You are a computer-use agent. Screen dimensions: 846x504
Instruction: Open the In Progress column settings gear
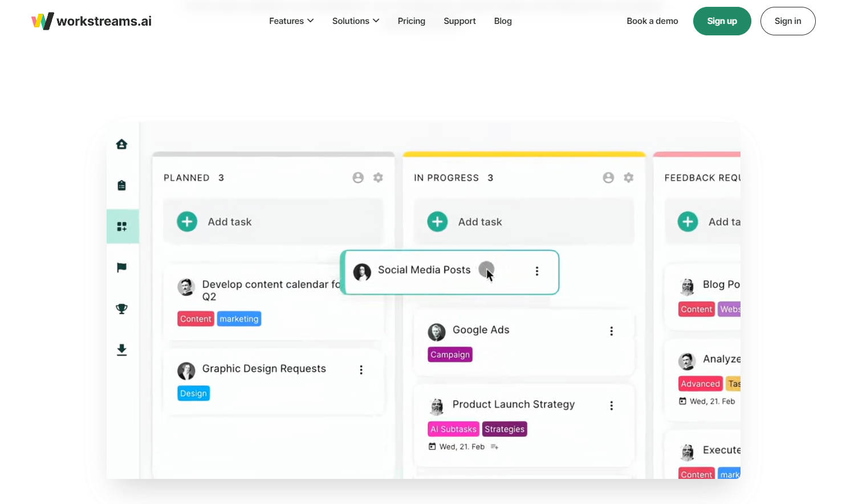tap(628, 178)
